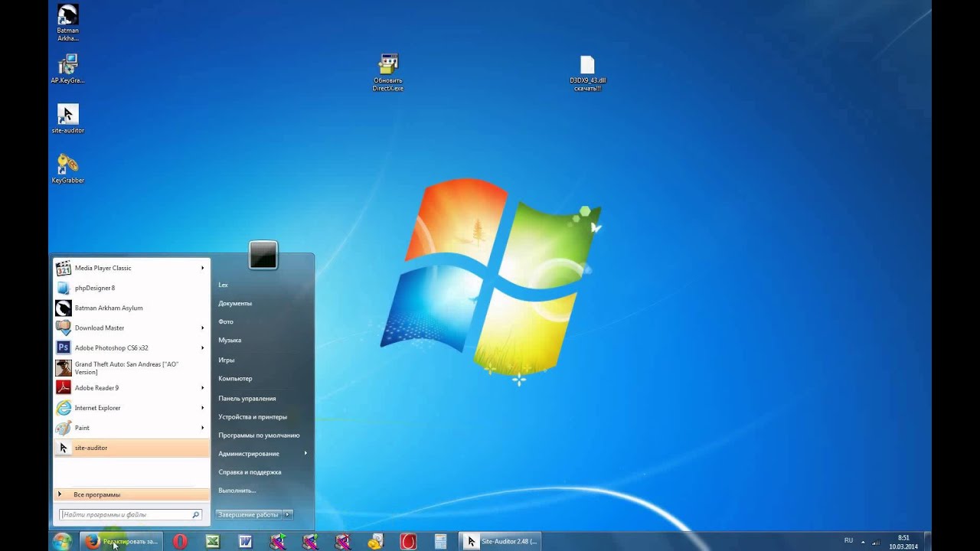The width and height of the screenshot is (980, 551).
Task: Expand Администрирование submenu arrow
Action: pos(305,453)
